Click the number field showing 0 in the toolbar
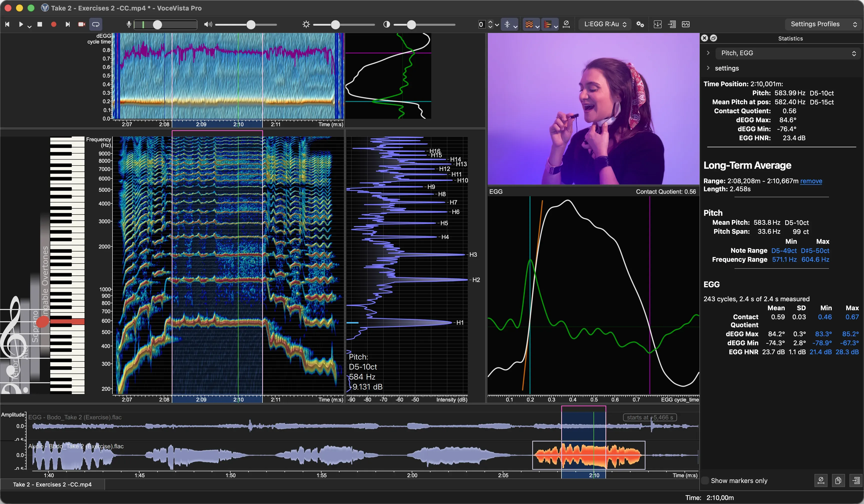The height and width of the screenshot is (504, 864). pyautogui.click(x=481, y=24)
